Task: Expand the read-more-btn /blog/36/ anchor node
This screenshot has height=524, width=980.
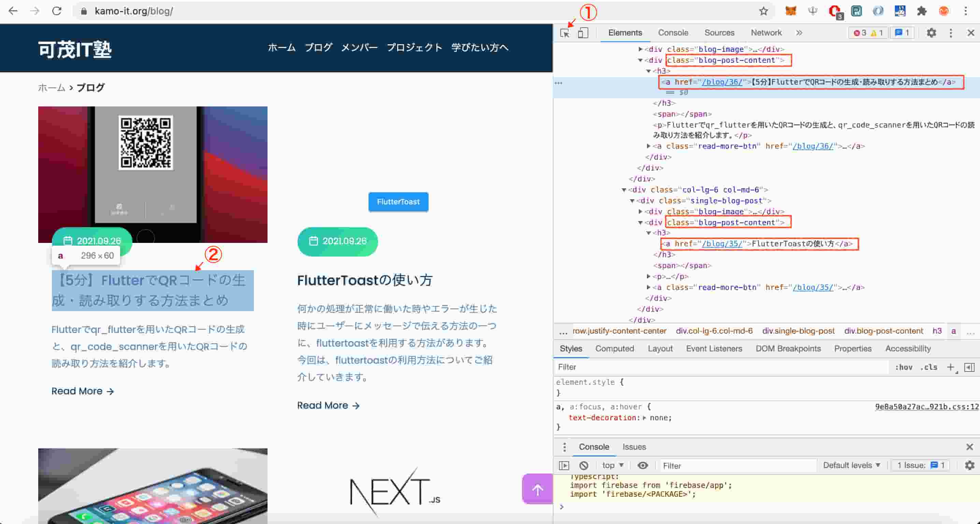Action: (648, 146)
